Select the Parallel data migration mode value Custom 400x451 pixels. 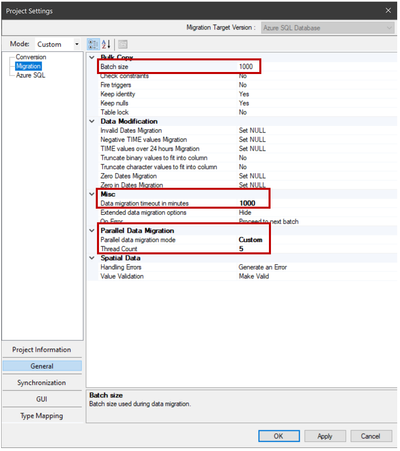[x=250, y=240]
